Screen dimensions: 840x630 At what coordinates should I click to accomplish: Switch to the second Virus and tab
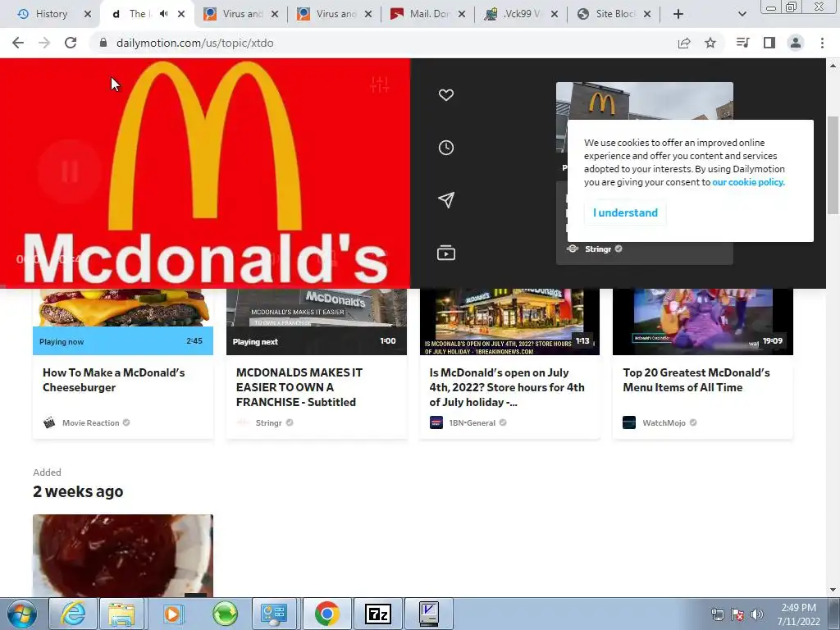[336, 14]
